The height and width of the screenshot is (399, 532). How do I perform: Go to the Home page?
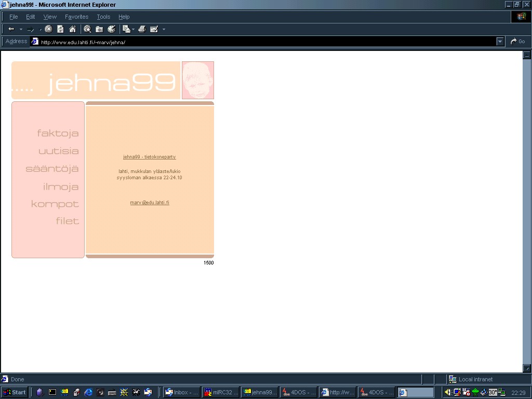point(72,29)
